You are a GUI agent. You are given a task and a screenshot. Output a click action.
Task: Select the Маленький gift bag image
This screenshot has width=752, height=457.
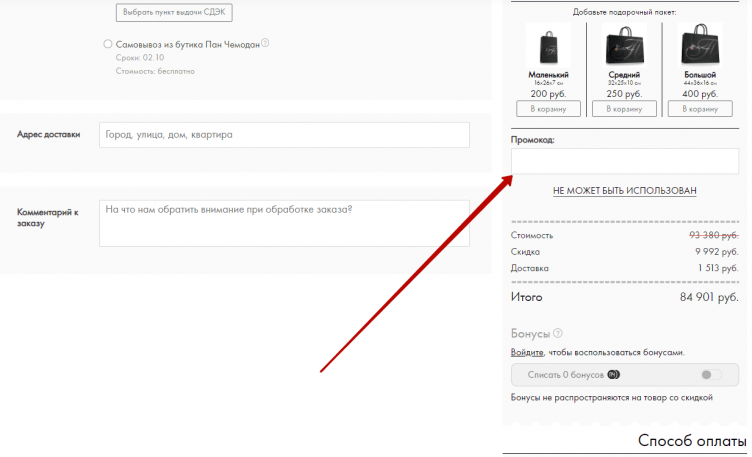pyautogui.click(x=548, y=45)
